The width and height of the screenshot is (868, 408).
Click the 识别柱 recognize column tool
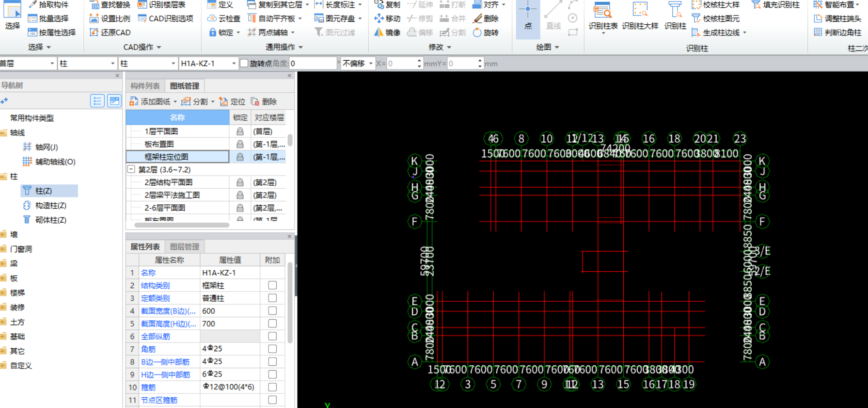point(675,17)
